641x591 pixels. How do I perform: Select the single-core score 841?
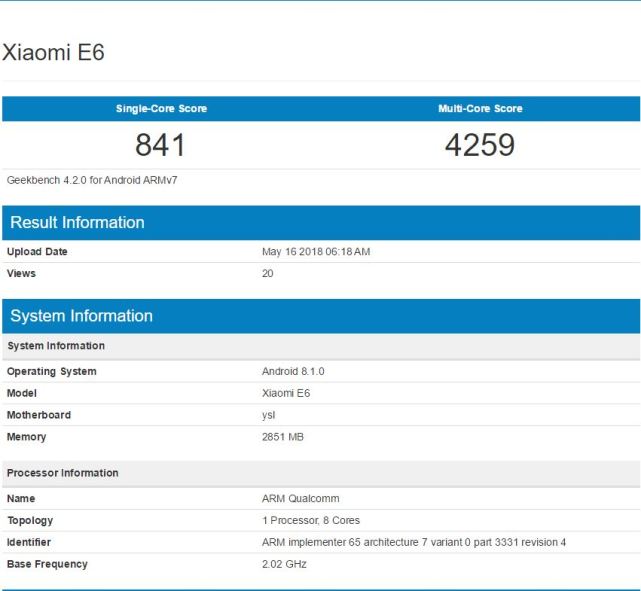pyautogui.click(x=160, y=145)
